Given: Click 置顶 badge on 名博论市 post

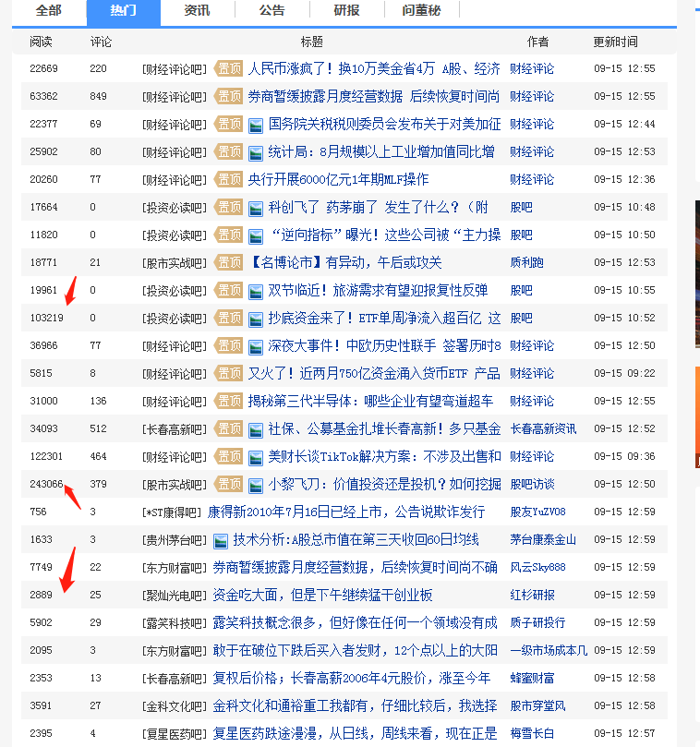Looking at the screenshot, I should [x=229, y=262].
